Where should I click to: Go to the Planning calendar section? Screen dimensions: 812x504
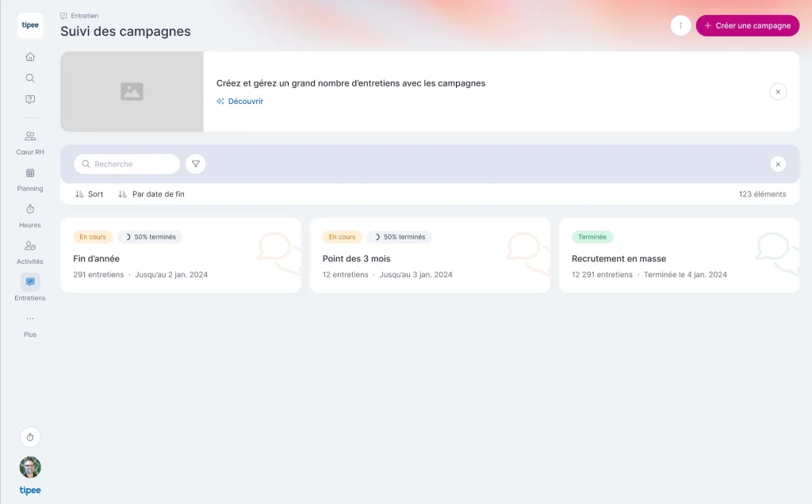click(30, 179)
